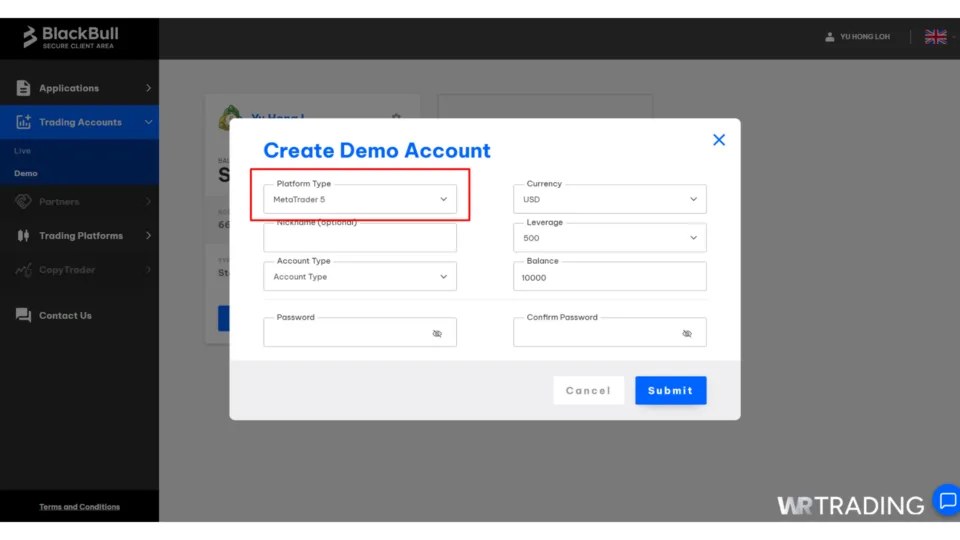960x540 pixels.
Task: Click the Balance input field
Action: point(609,278)
